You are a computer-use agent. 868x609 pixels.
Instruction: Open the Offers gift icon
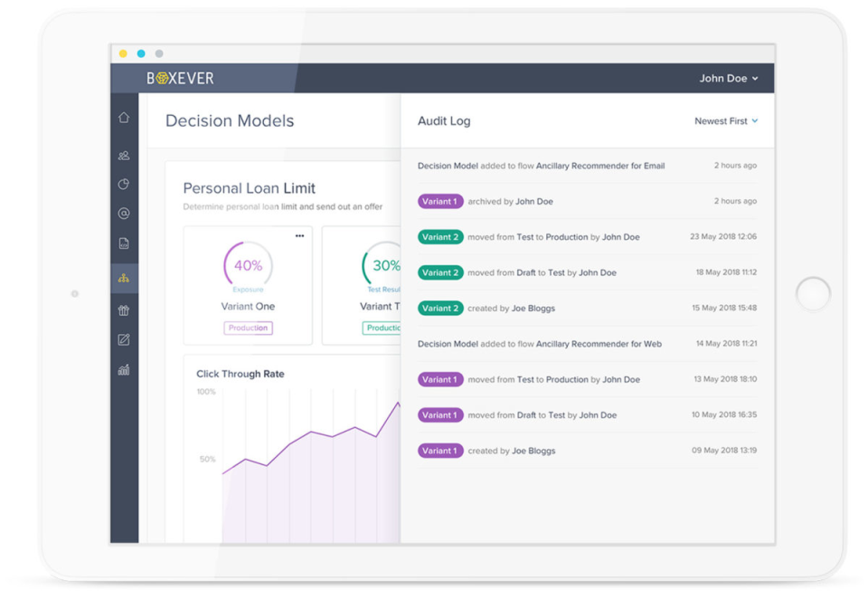(x=124, y=310)
